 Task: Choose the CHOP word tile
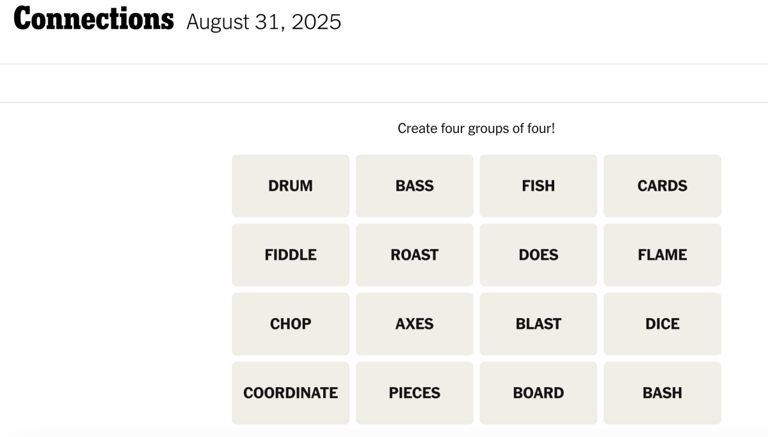[290, 324]
